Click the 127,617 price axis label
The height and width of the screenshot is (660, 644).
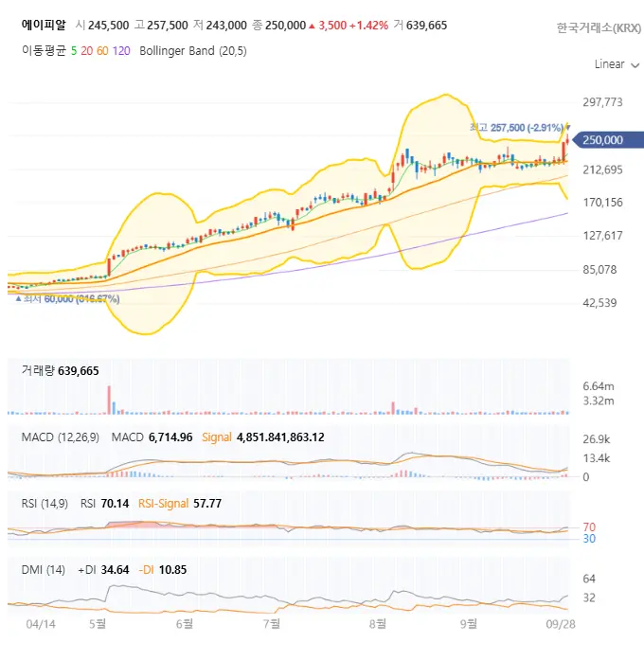click(602, 236)
